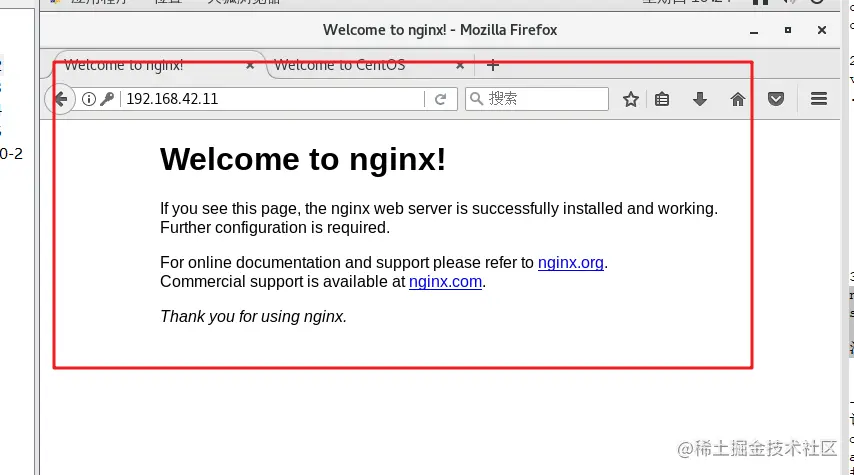Minimize the Firefox window

pyautogui.click(x=754, y=31)
